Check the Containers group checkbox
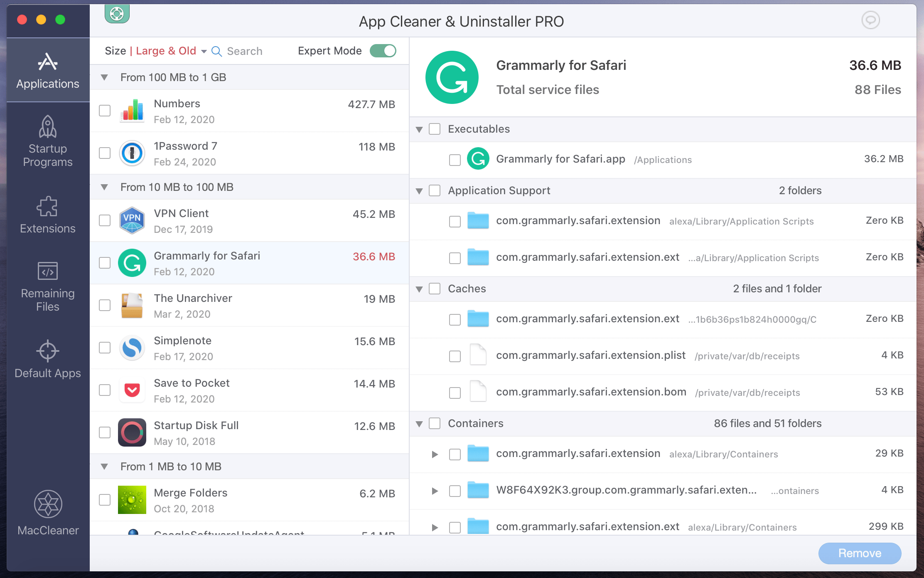Viewport: 924px width, 578px height. (435, 423)
